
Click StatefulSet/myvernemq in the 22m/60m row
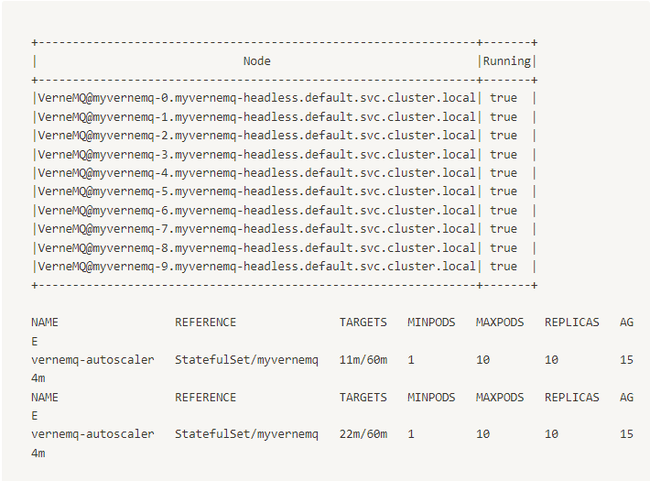tap(246, 435)
